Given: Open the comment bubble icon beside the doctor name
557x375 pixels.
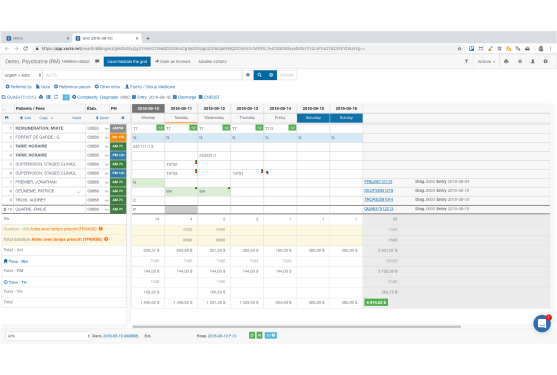Looking at the screenshot, I should [x=97, y=61].
